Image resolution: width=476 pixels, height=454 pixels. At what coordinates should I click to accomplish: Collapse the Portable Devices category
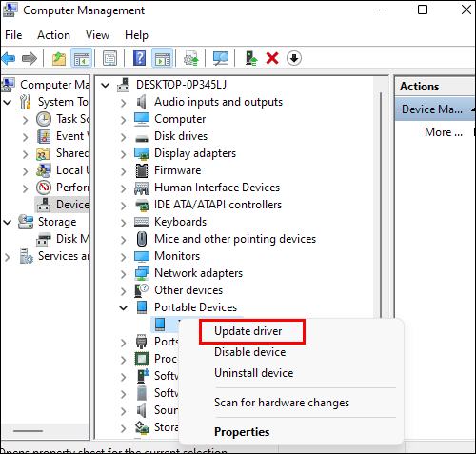coord(123,307)
